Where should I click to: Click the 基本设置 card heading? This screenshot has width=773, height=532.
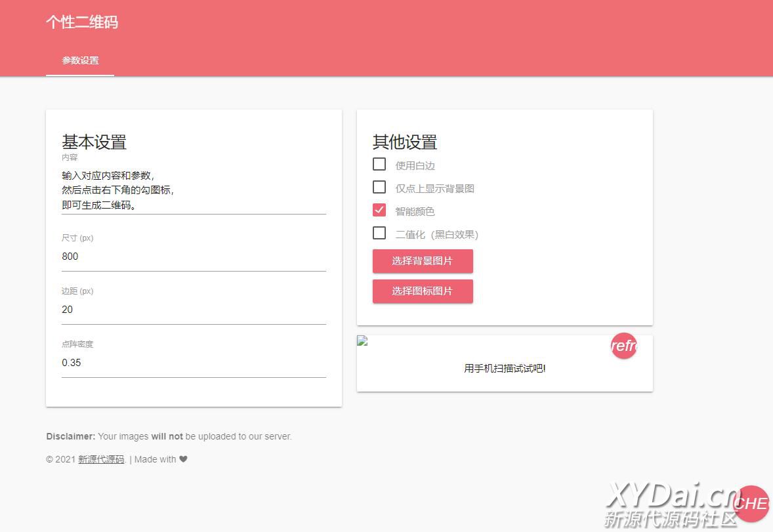click(94, 142)
